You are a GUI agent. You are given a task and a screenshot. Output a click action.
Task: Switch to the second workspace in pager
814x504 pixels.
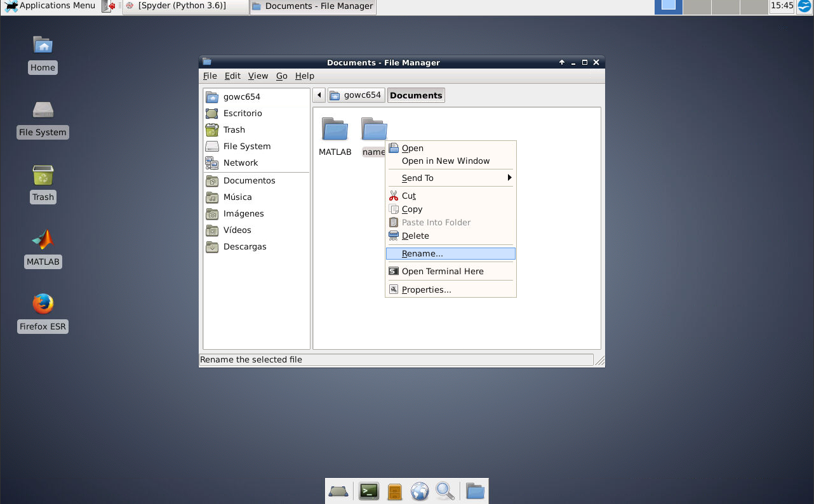click(697, 7)
